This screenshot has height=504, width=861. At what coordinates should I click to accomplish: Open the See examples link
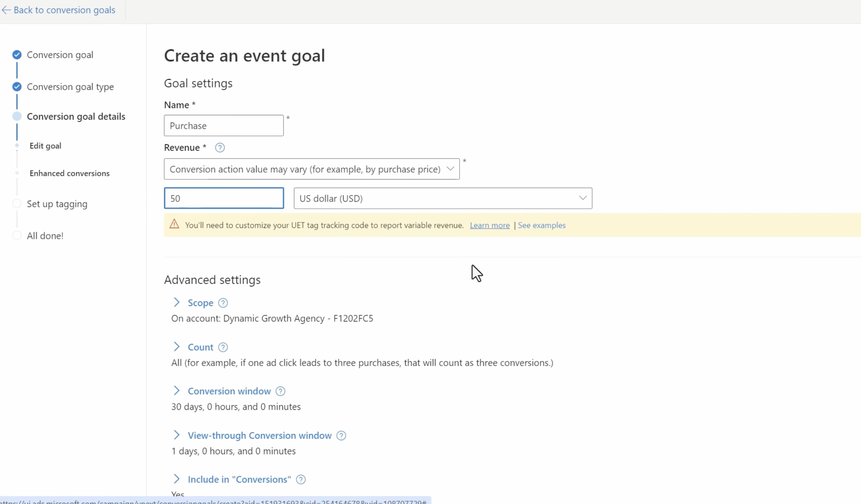[542, 225]
